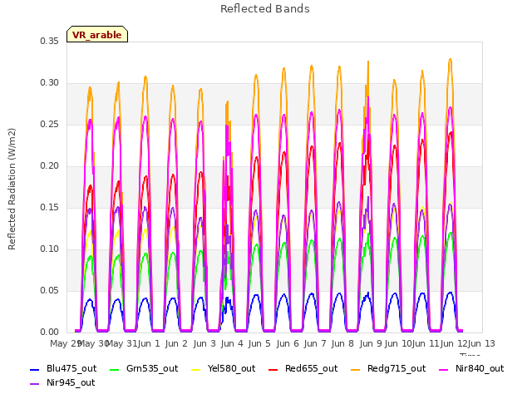The image size is (532, 399).
Task: Click the Jun 9 orange spike peak
Action: click(368, 62)
